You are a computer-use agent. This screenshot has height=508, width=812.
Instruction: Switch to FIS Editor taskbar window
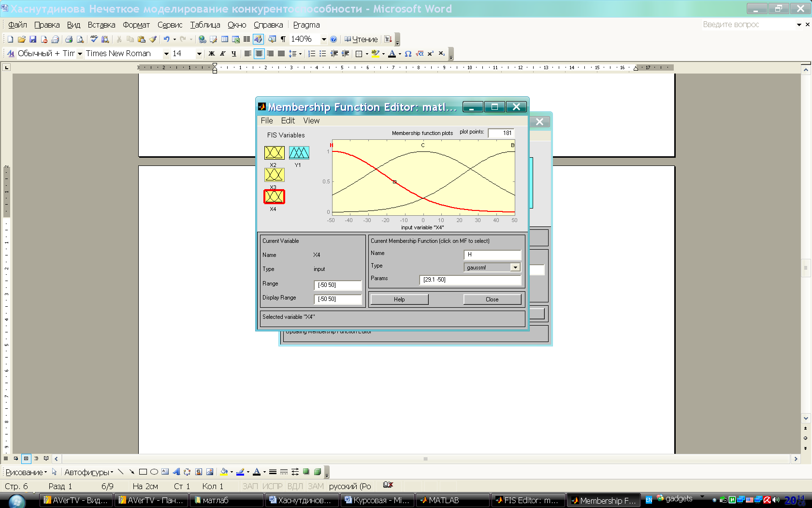[528, 500]
